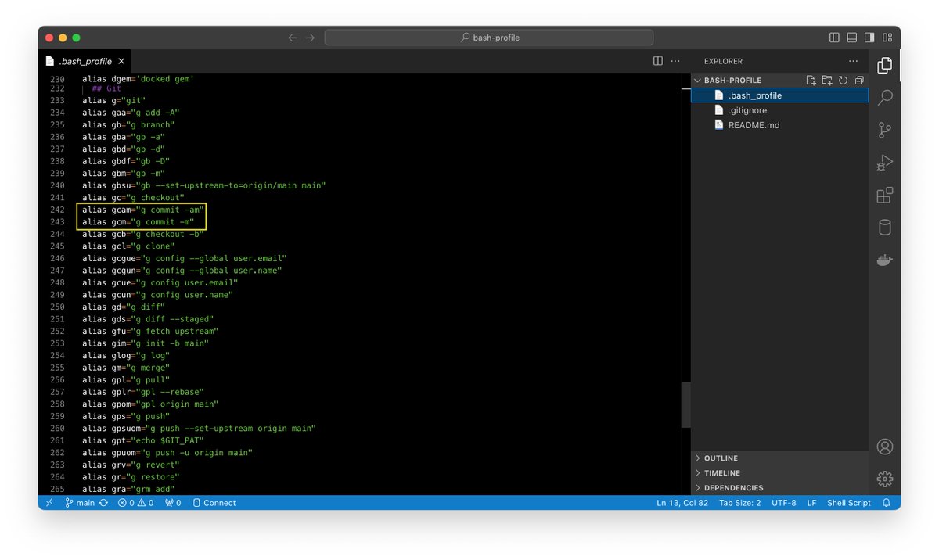Click the line alias gim="g init -b main"
This screenshot has height=560, width=939.
(x=146, y=343)
